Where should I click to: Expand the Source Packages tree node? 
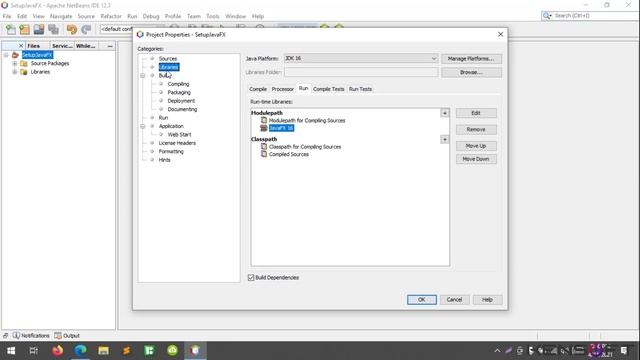(x=15, y=64)
